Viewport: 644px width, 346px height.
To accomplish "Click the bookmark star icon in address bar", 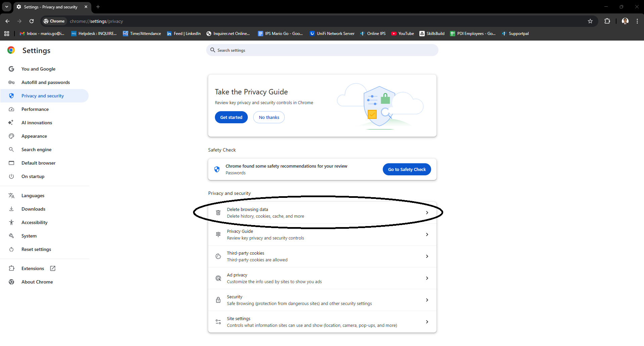I will coord(590,21).
